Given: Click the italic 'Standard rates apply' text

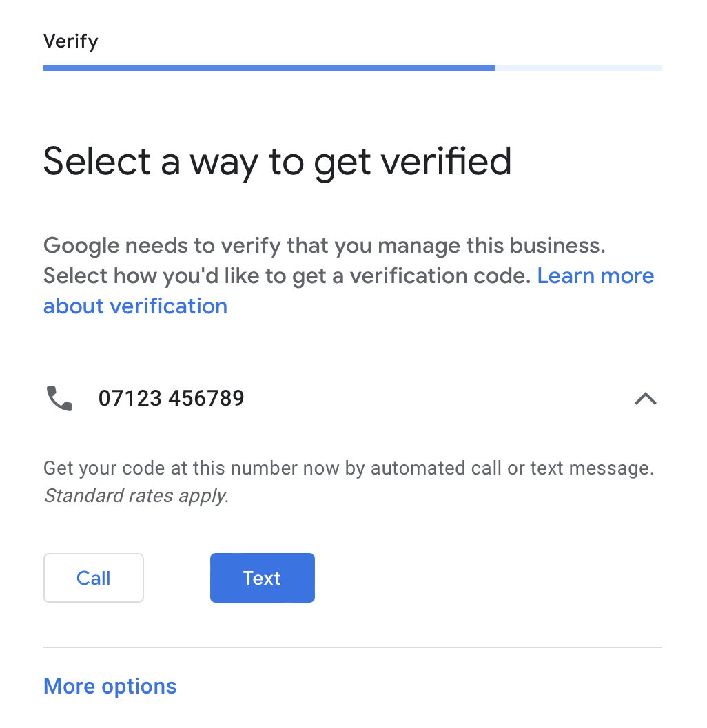Looking at the screenshot, I should (x=136, y=495).
